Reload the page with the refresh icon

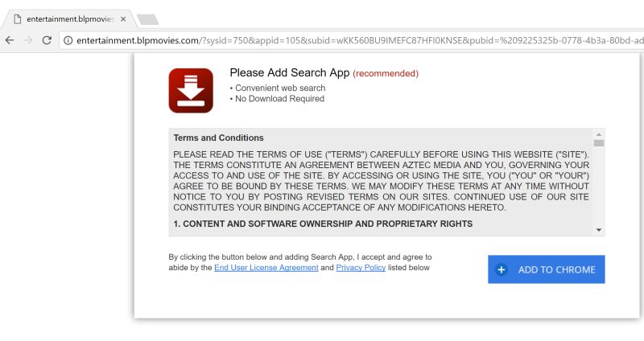point(47,40)
